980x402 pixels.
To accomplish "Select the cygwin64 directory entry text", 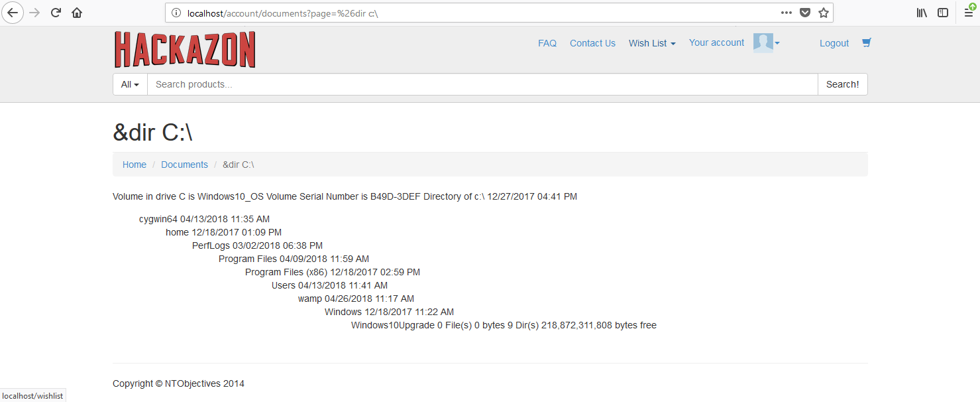I will [x=204, y=219].
